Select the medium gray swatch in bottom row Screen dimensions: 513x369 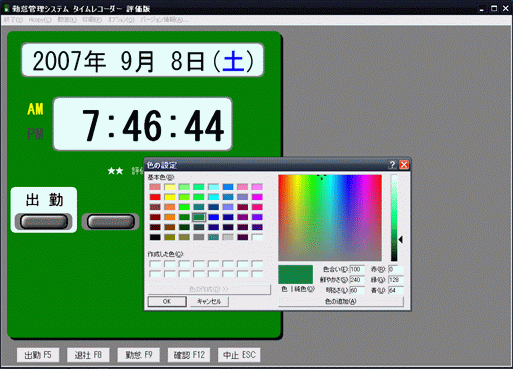click(199, 237)
